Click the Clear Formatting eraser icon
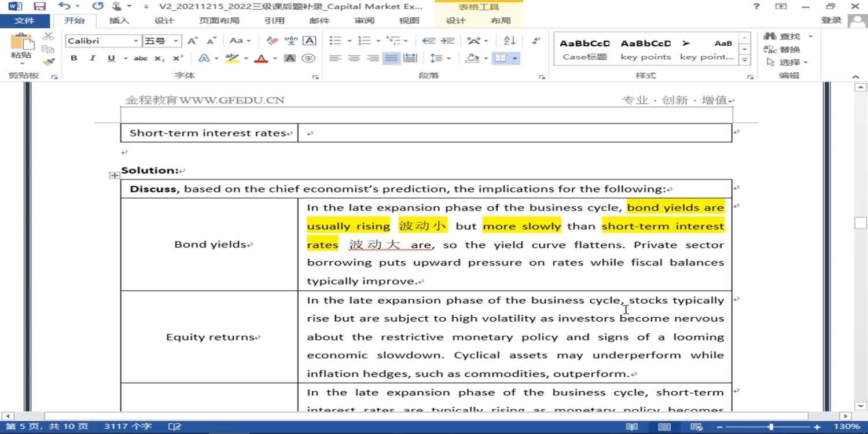This screenshot has width=868, height=434. coord(273,41)
